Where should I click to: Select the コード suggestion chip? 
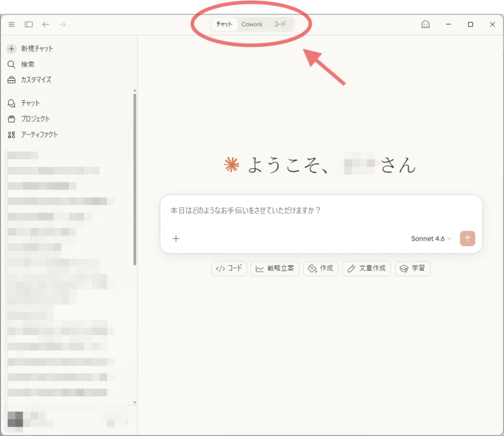[228, 269]
